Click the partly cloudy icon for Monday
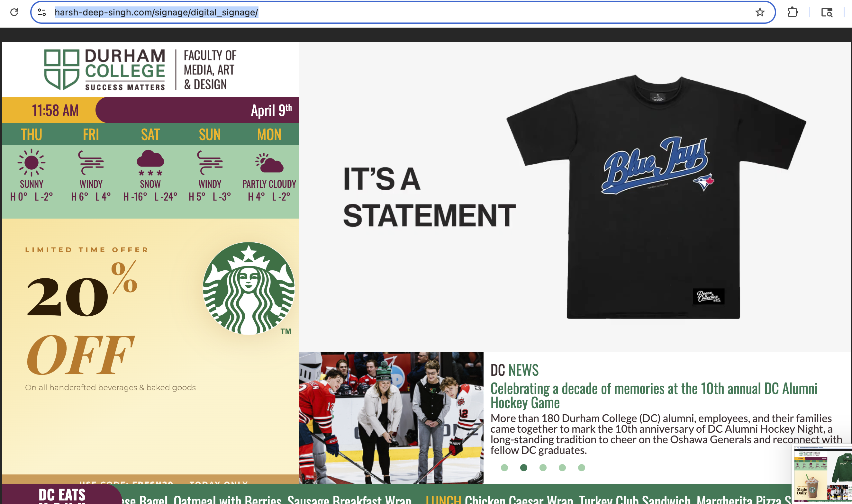Screen dimensions: 852x504 pos(269,163)
